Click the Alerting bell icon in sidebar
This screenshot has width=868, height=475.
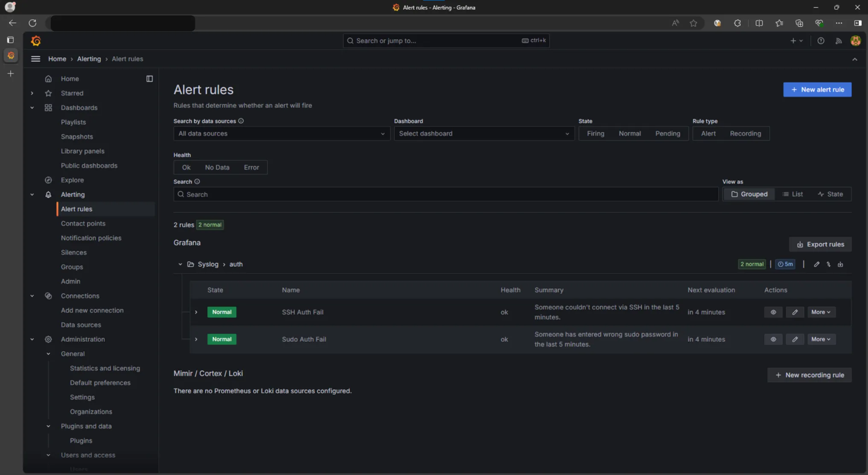pos(48,194)
